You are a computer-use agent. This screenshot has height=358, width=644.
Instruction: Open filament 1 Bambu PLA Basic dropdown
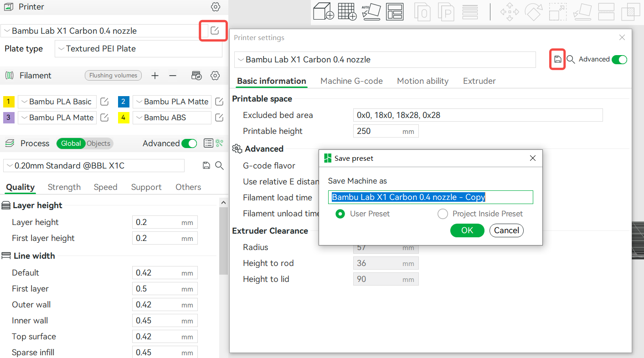click(x=57, y=102)
